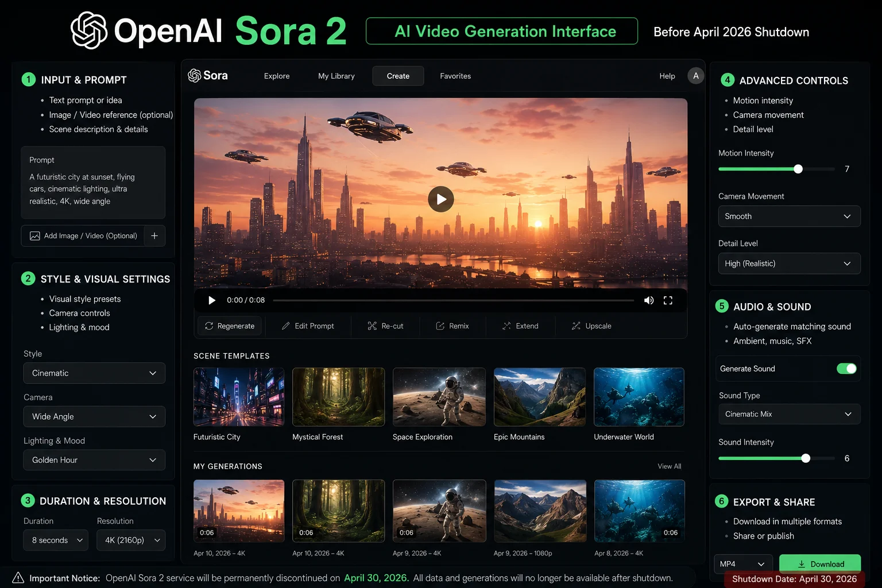The width and height of the screenshot is (882, 588).
Task: Click the Motion Intensity value 7
Action: pyautogui.click(x=847, y=169)
